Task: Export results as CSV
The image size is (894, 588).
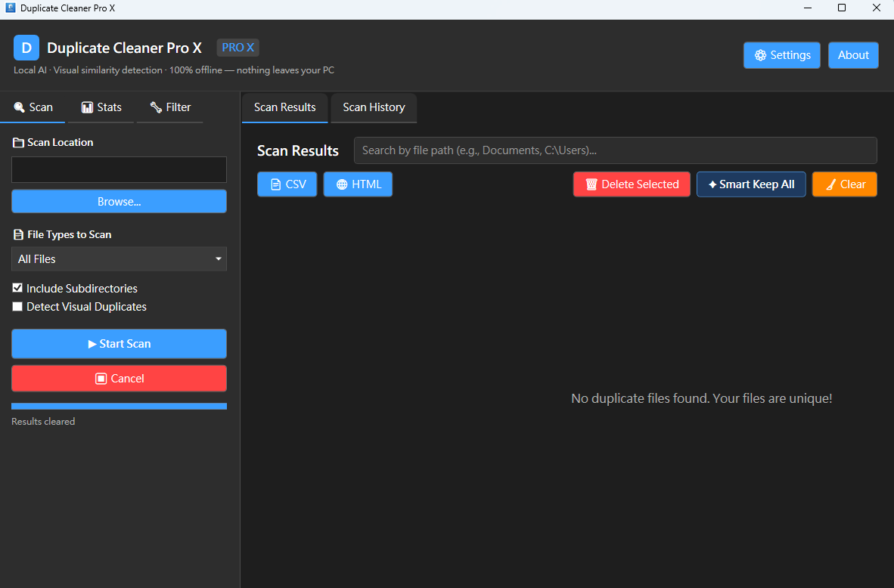Action: tap(287, 184)
